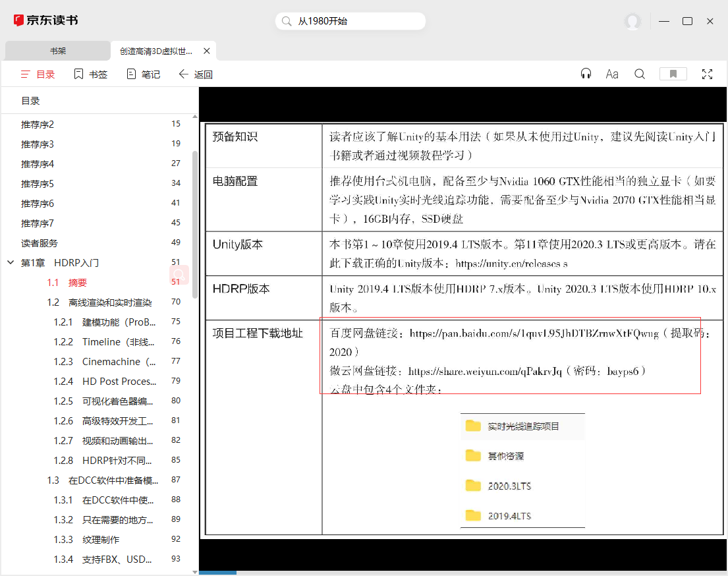Open font settings Aa icon
Screen dimensions: 728x576
click(x=612, y=74)
